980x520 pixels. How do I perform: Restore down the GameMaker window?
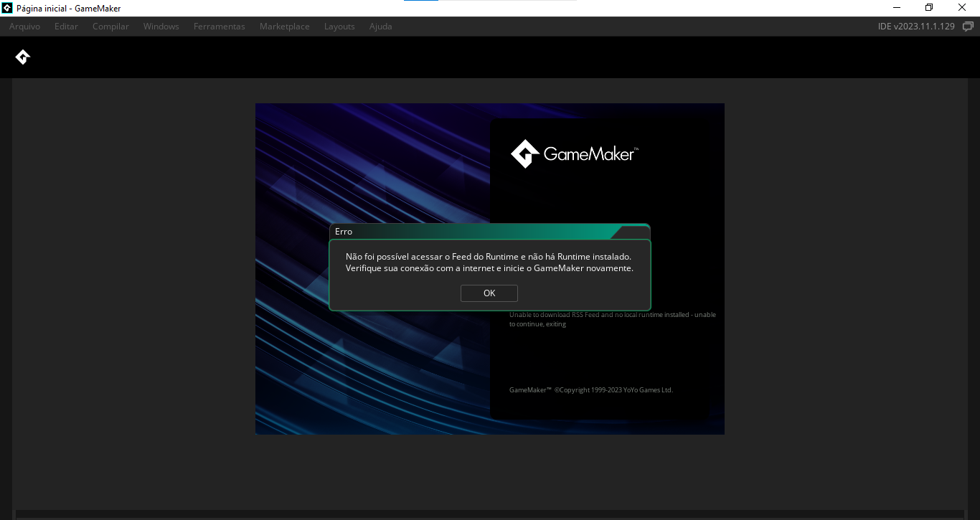tap(929, 8)
